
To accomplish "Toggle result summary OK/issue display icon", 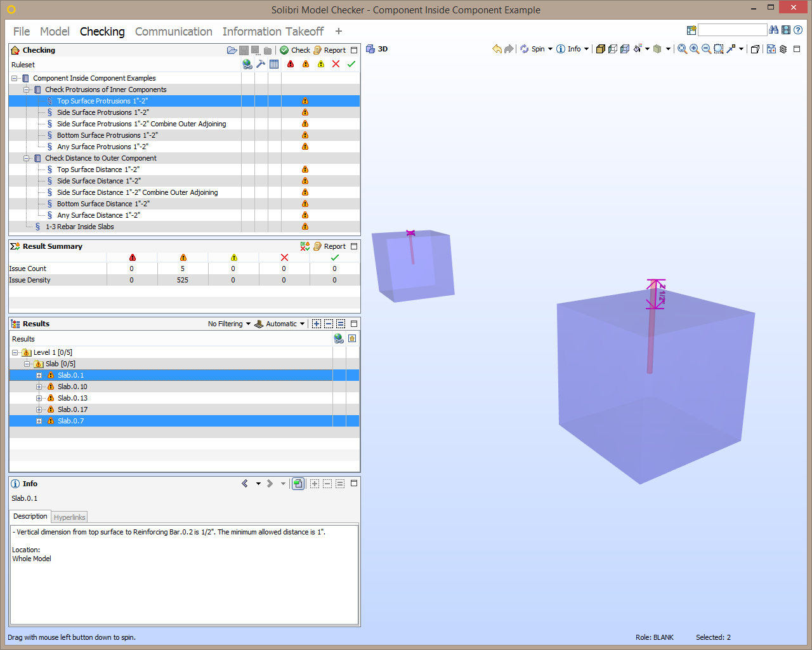I will (305, 246).
